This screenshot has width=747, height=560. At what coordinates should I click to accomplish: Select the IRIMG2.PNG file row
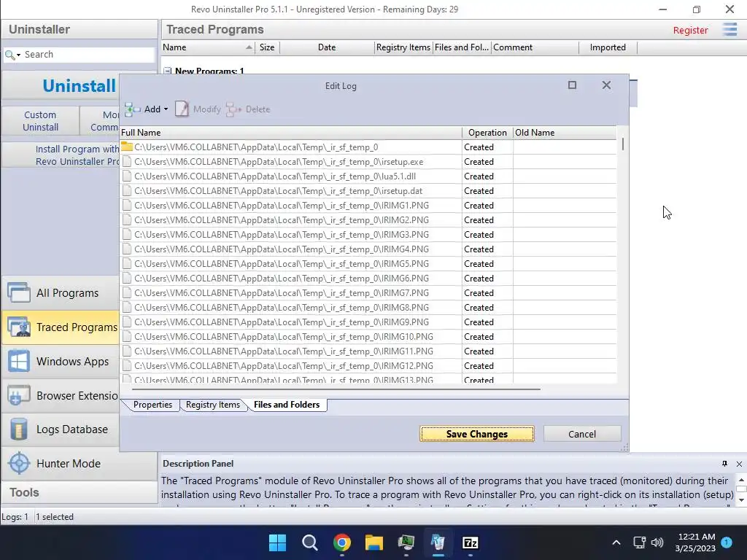[368, 220]
